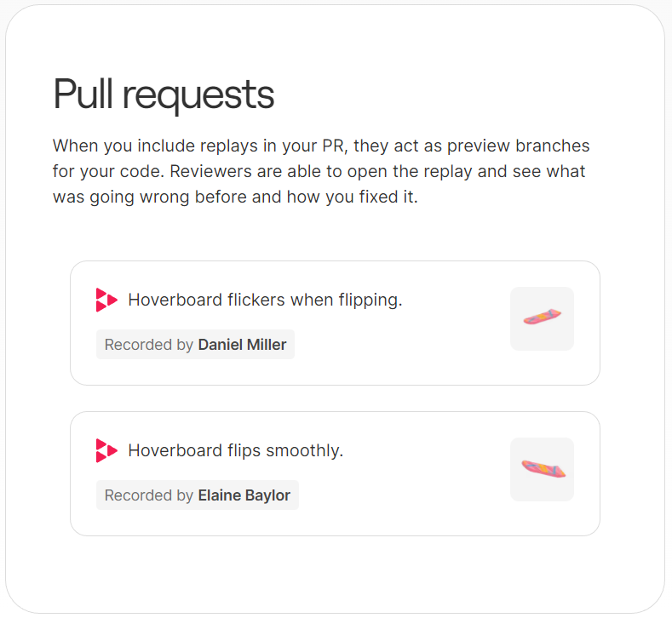Open the flickering hoverboard thumbnail
The image size is (672, 618).
542,318
